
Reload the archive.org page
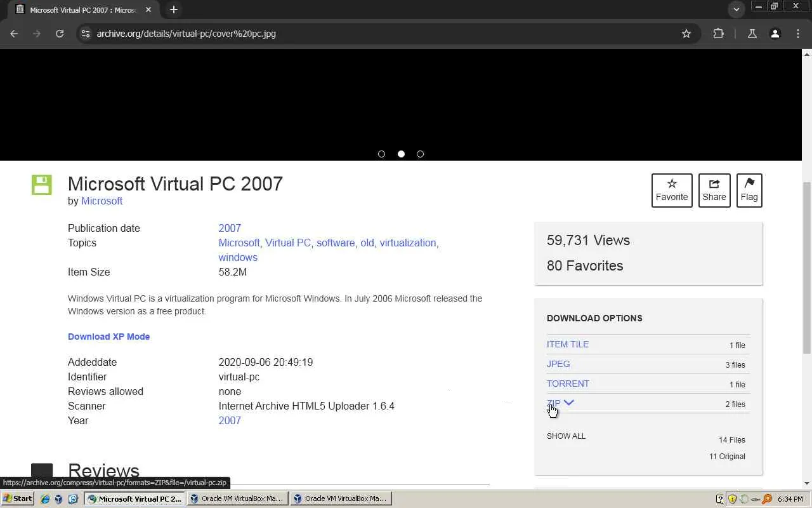[60, 34]
